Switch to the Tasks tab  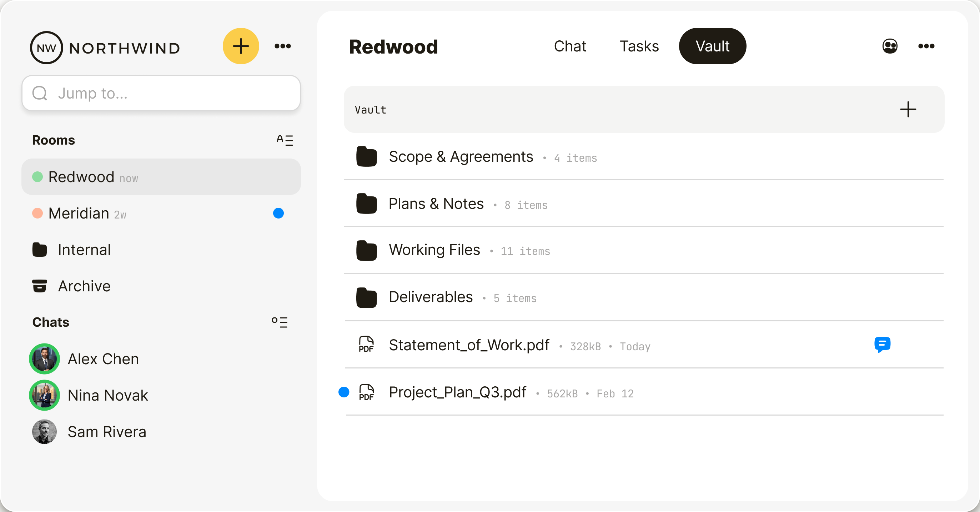[639, 46]
